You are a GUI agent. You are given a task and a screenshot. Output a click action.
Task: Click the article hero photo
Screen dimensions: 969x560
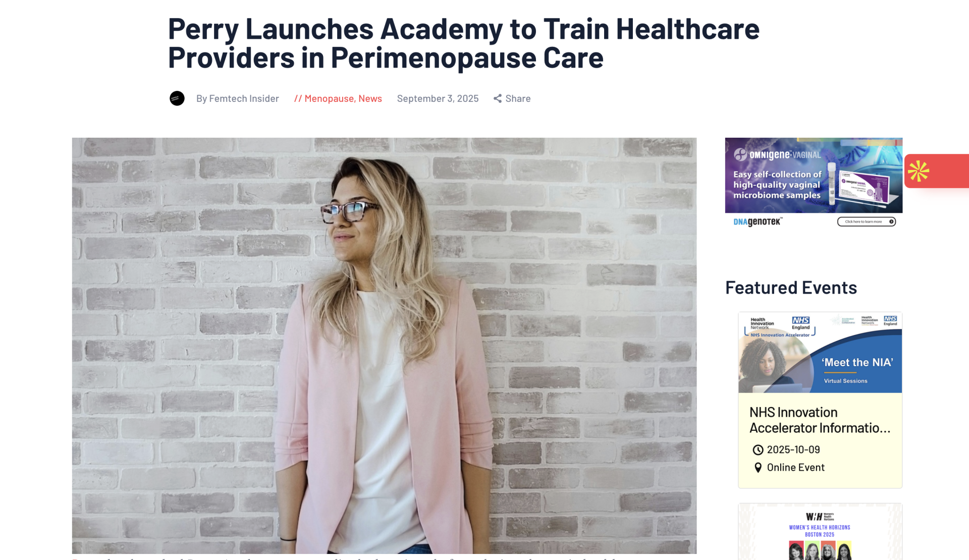click(x=384, y=346)
